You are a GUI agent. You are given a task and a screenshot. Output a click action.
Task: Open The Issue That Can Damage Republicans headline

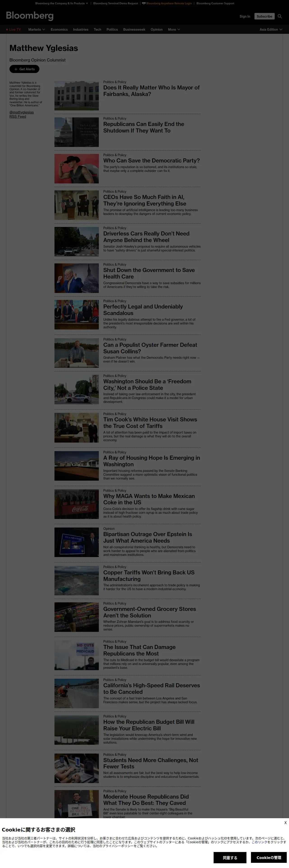pyautogui.click(x=139, y=650)
